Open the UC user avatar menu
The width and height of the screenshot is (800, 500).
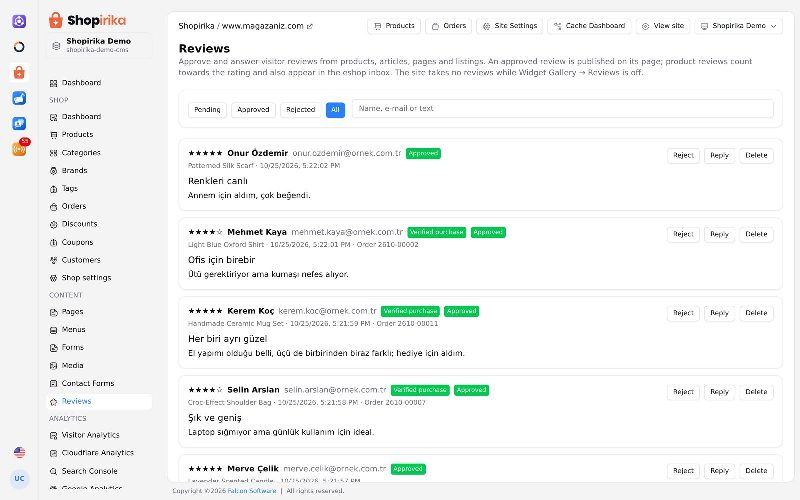[19, 479]
